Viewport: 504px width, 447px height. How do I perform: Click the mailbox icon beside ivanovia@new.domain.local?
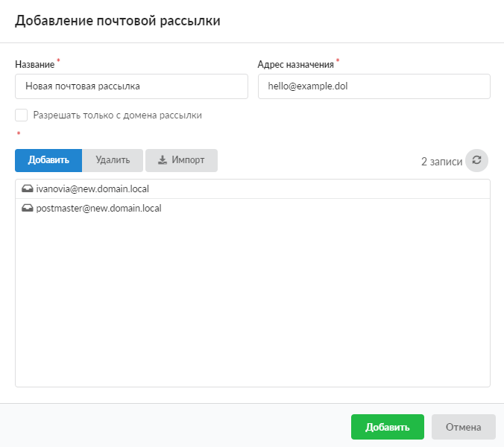coord(28,188)
